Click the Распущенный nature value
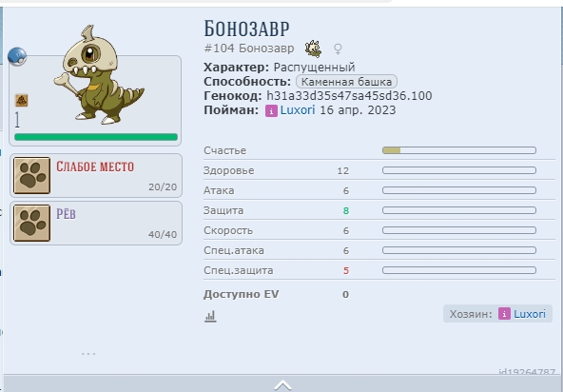This screenshot has height=392, width=563. click(314, 68)
